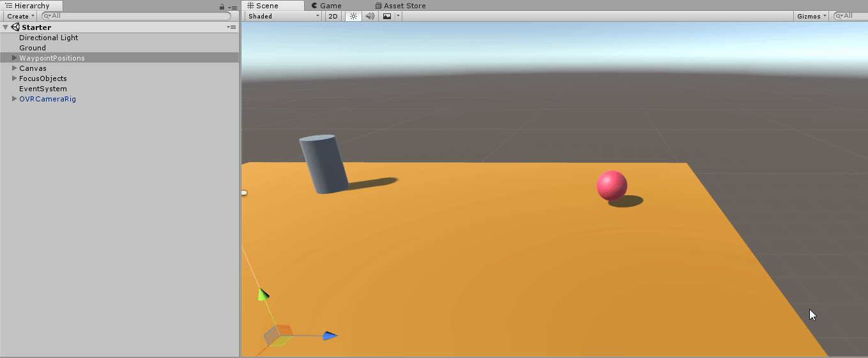Select Ground in the hierarchy
The image size is (868, 358).
tap(33, 48)
